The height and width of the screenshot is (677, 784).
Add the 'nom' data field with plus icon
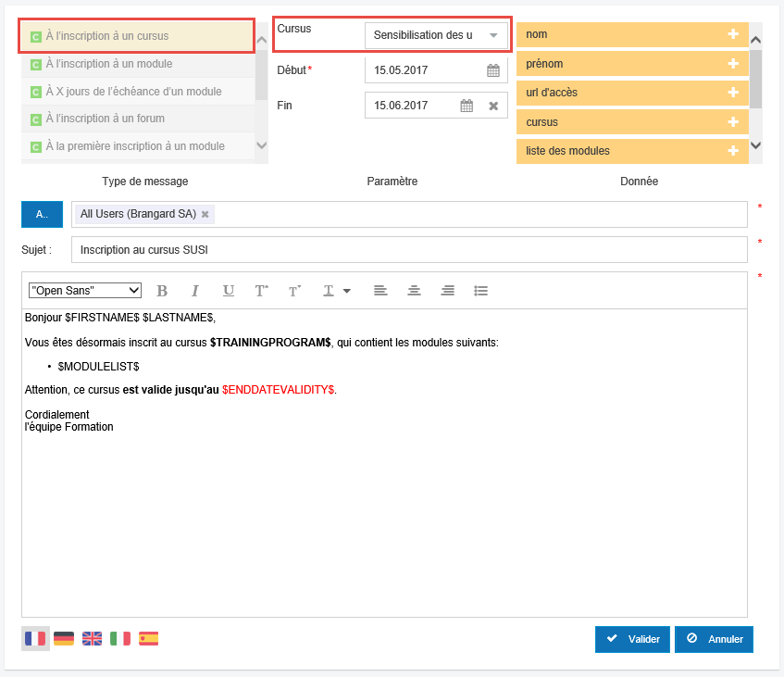point(733,34)
